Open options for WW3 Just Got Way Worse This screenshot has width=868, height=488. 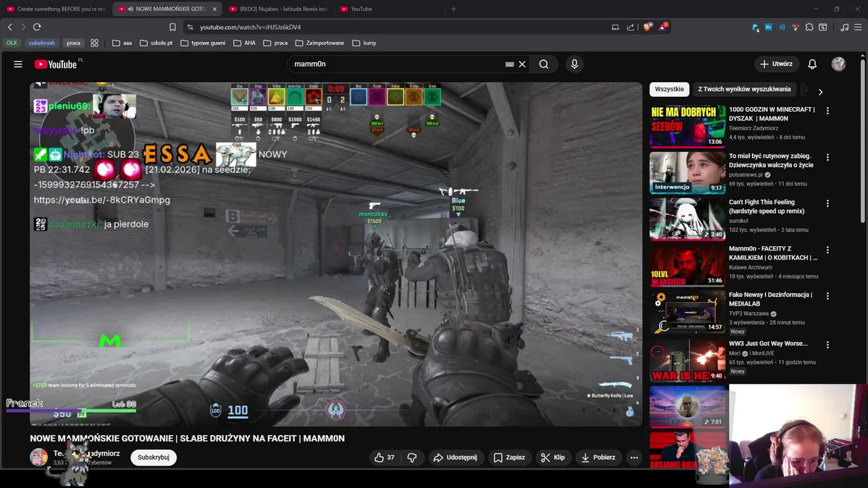pos(827,345)
